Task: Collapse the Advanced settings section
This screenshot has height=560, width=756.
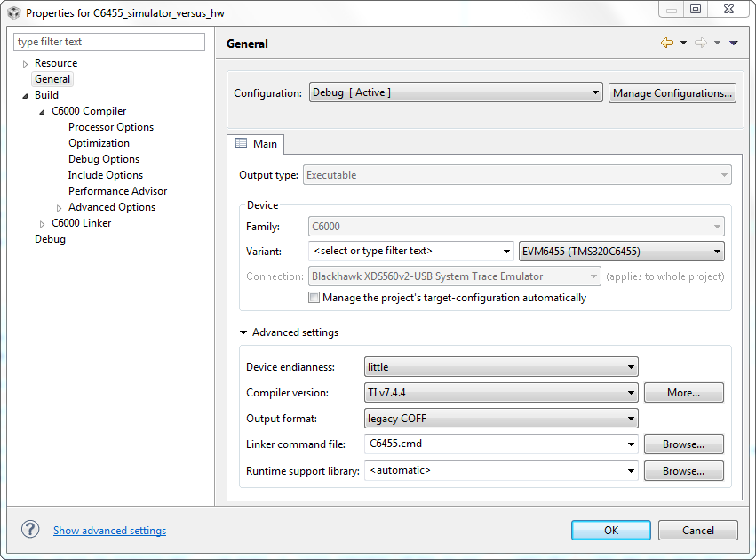Action: point(243,332)
